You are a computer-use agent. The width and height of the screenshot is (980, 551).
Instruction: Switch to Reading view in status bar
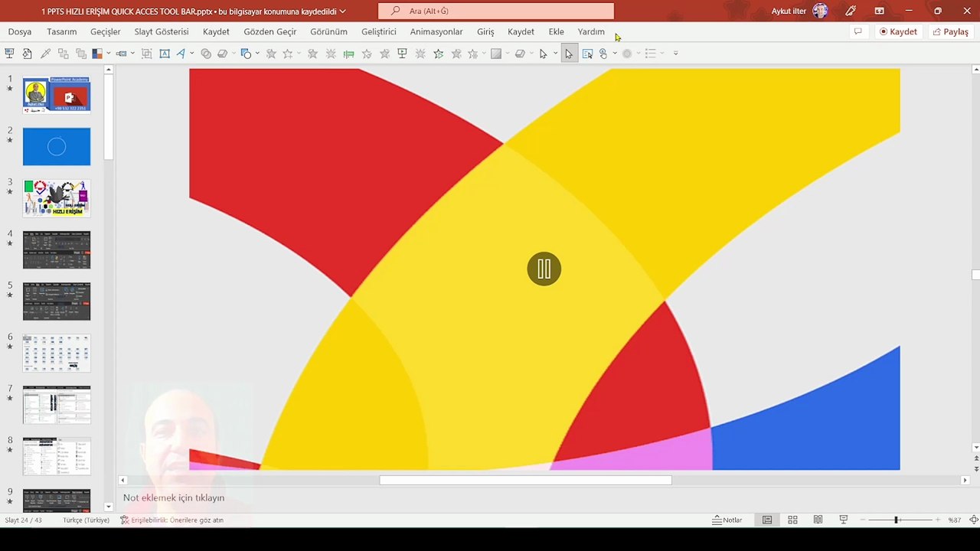(818, 520)
